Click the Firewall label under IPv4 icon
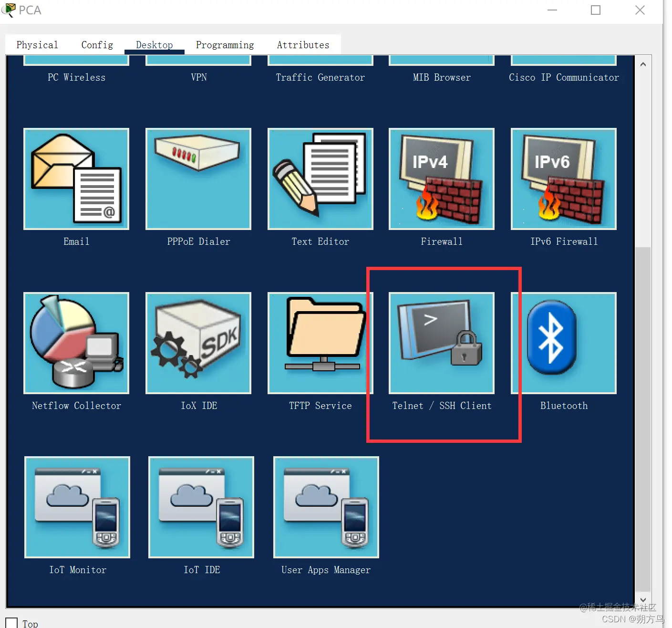Screen dimensions: 672x628 [x=442, y=241]
